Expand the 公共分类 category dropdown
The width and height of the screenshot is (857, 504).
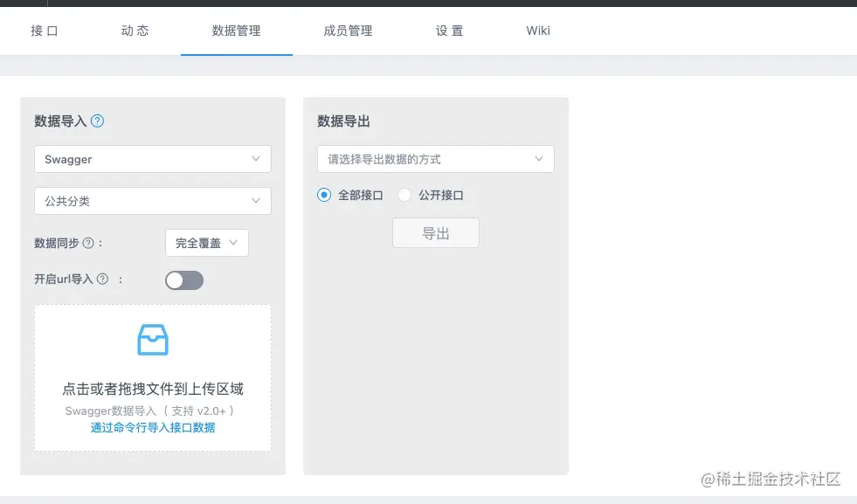coord(153,201)
